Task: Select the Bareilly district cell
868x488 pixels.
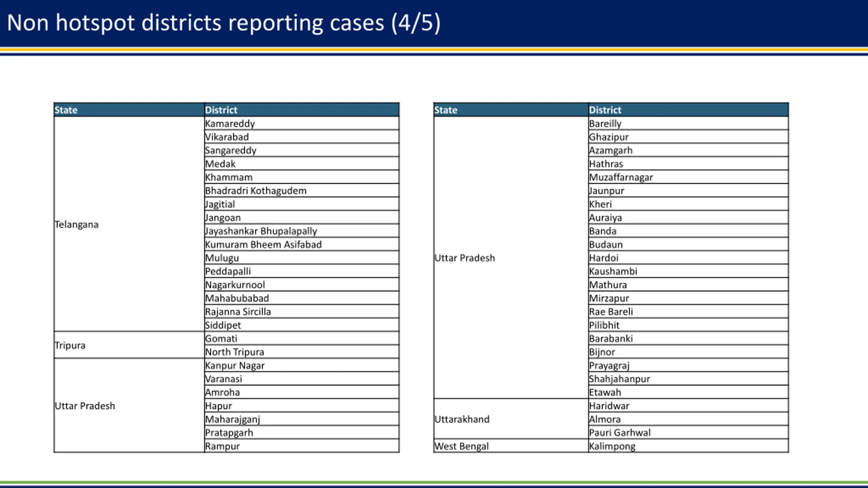Action: pos(689,123)
